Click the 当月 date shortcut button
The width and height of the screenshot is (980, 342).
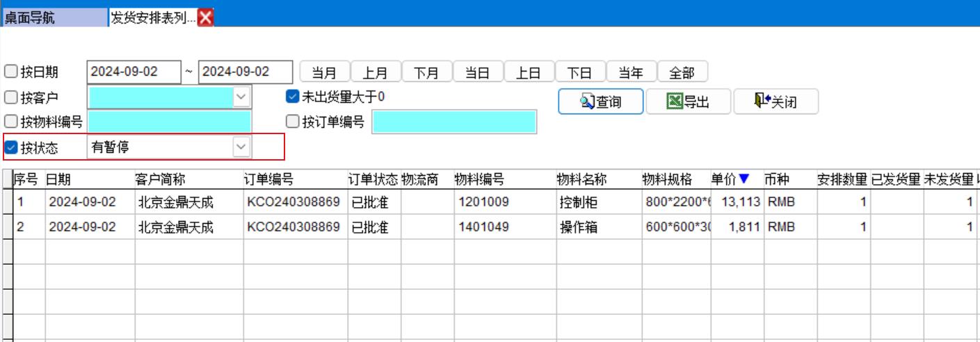pyautogui.click(x=324, y=72)
